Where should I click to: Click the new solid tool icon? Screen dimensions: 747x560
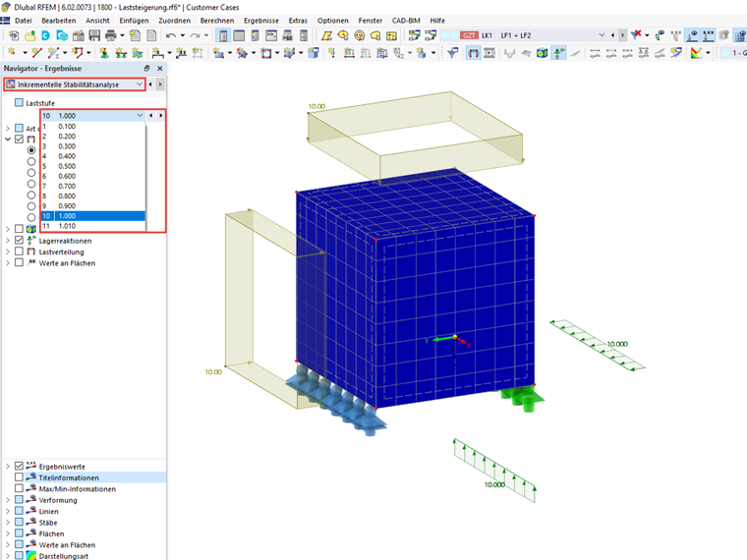(x=314, y=53)
